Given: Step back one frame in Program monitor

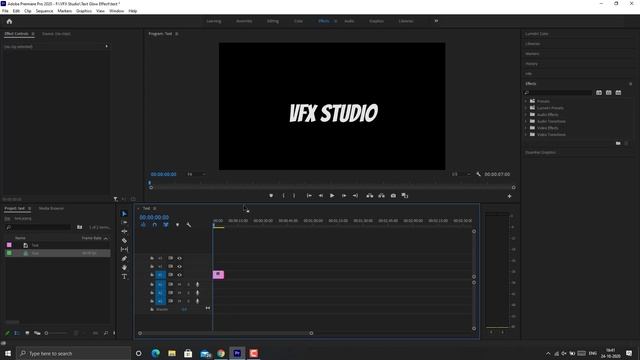Looking at the screenshot, I should click(321, 196).
